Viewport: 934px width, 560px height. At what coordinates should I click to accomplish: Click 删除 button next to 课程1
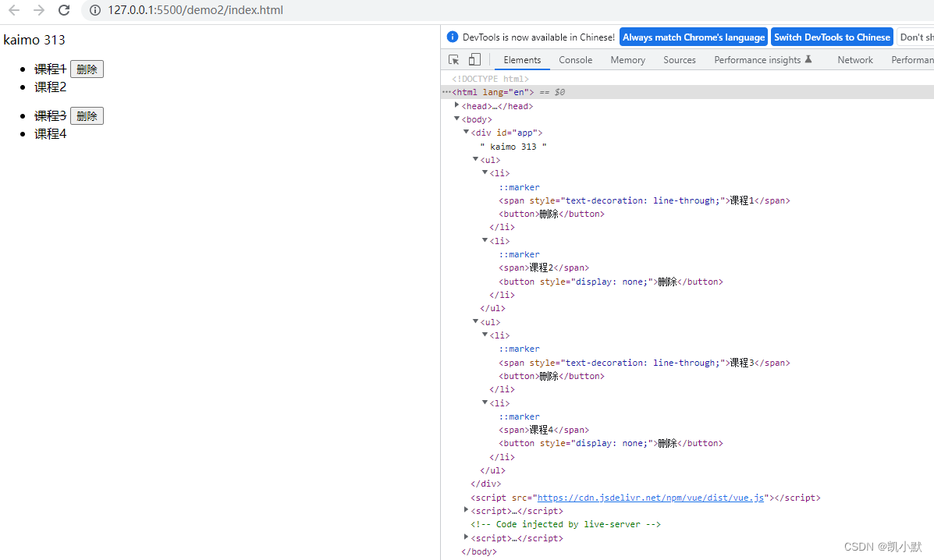click(87, 69)
